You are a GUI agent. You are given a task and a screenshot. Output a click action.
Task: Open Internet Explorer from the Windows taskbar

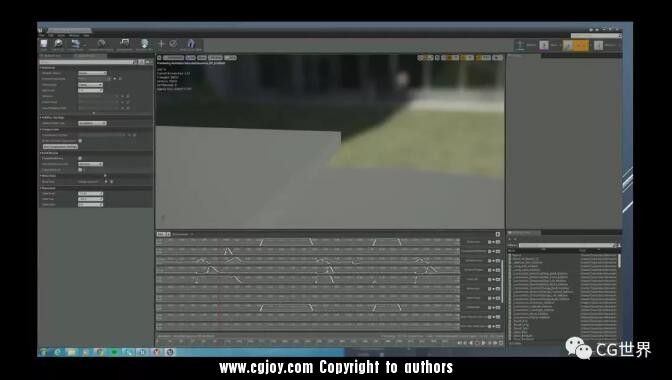pyautogui.click(x=57, y=352)
